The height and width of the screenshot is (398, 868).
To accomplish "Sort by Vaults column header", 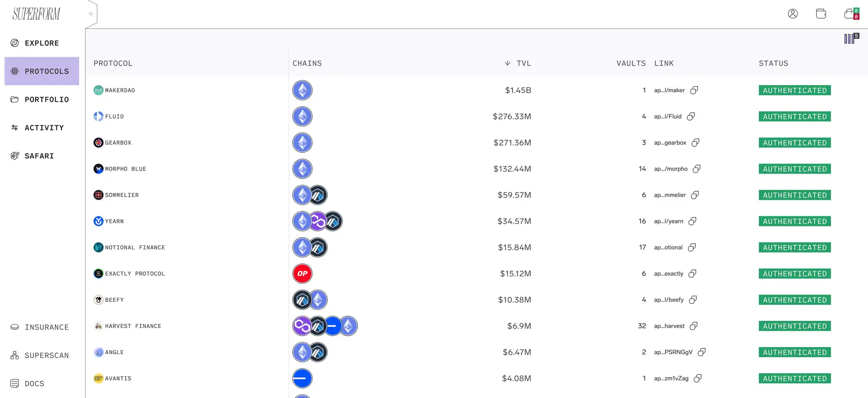I will tap(631, 64).
